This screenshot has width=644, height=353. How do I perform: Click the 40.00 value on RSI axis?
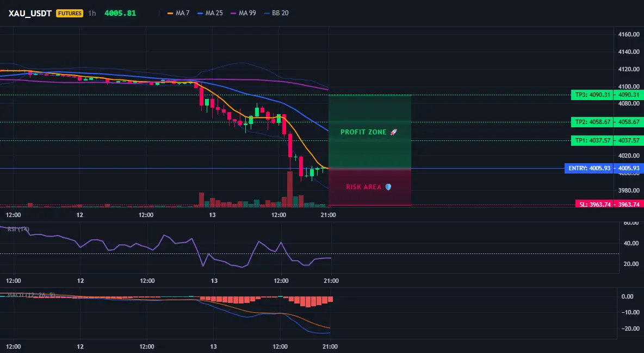click(631, 243)
